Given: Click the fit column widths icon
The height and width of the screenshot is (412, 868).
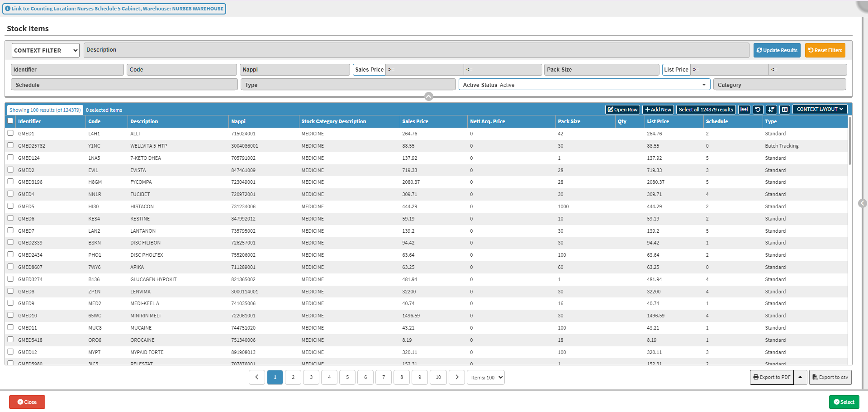Looking at the screenshot, I should [x=744, y=110].
